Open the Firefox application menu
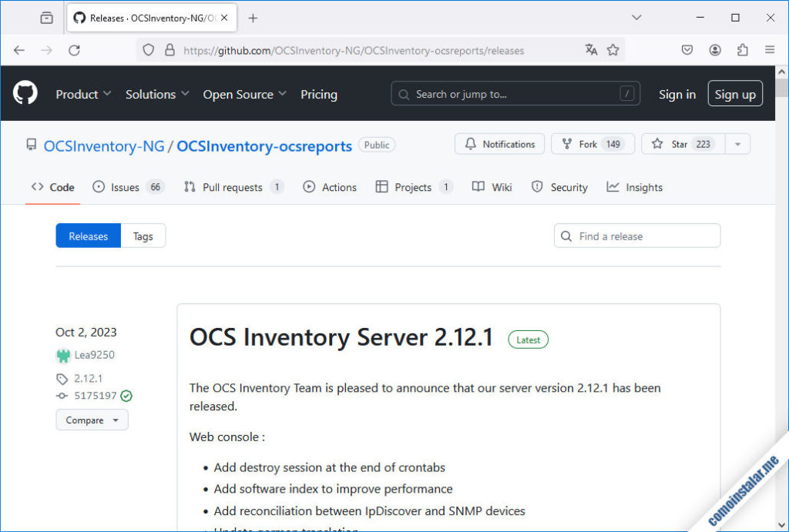Screen dimensions: 789x532 [x=769, y=49]
